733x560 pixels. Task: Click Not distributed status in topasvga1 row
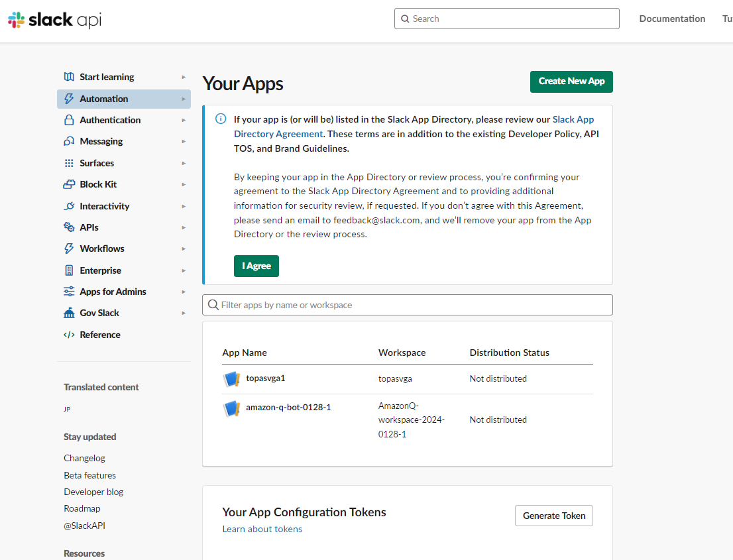click(x=498, y=378)
